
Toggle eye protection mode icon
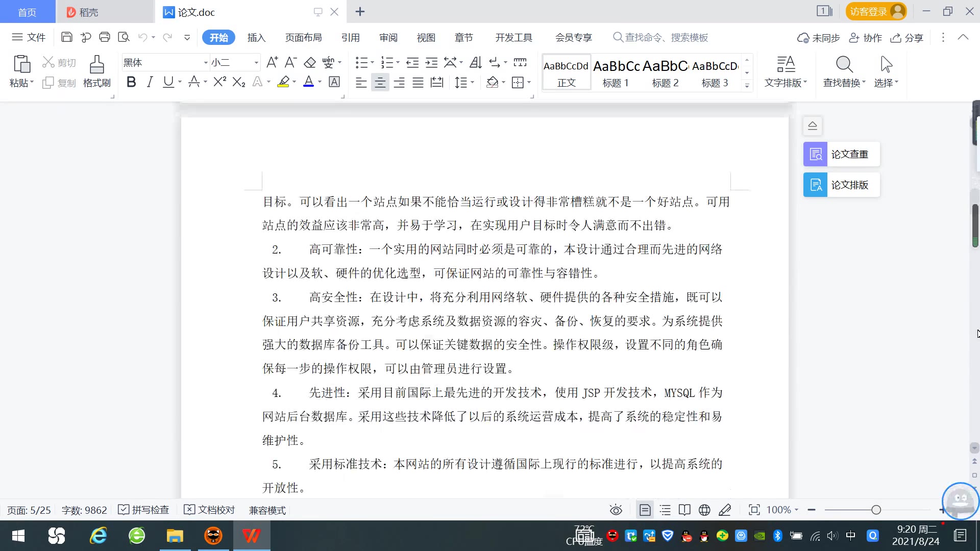tap(616, 510)
